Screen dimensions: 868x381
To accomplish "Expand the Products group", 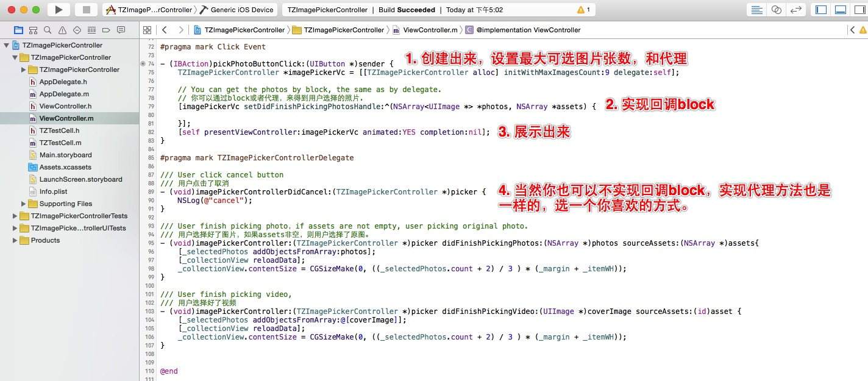I will tap(15, 240).
